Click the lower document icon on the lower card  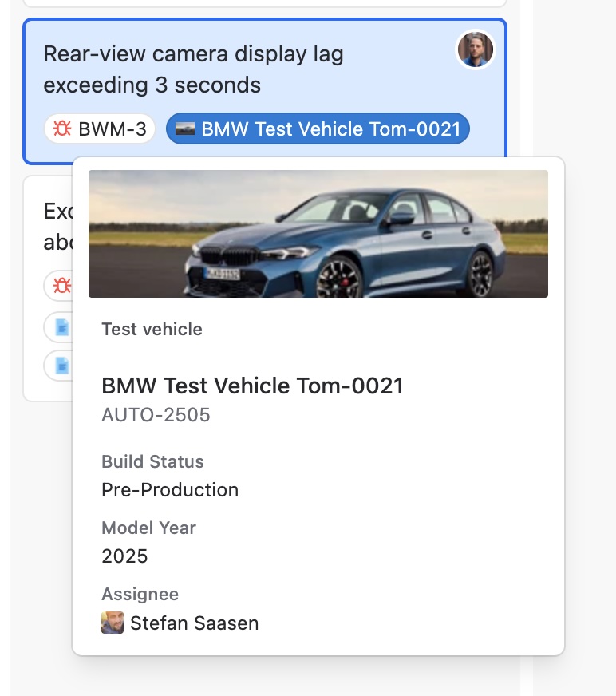tap(62, 366)
